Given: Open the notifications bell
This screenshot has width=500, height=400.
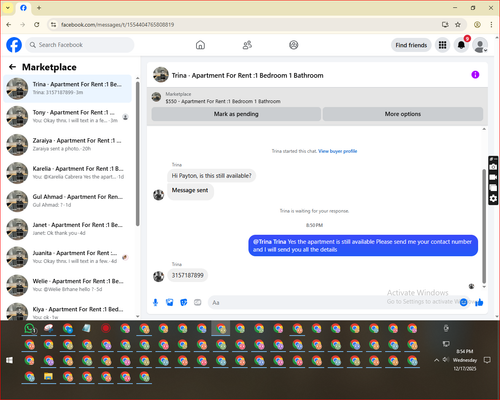Looking at the screenshot, I should point(461,45).
